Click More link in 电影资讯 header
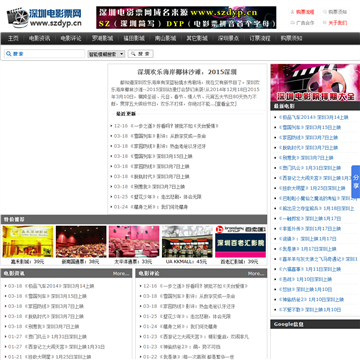Screen dimensions: 360x360 point(121,274)
